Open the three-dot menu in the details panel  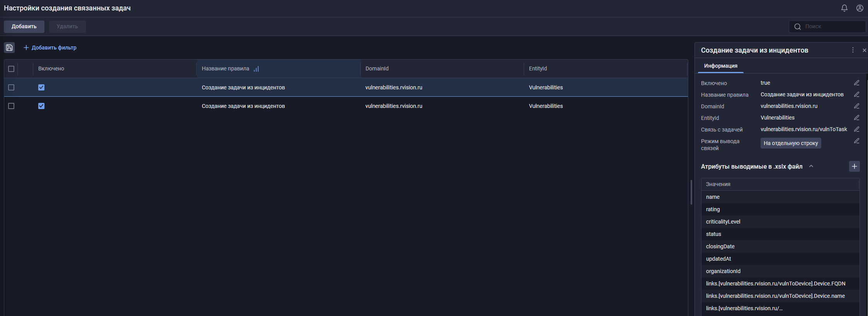(853, 50)
